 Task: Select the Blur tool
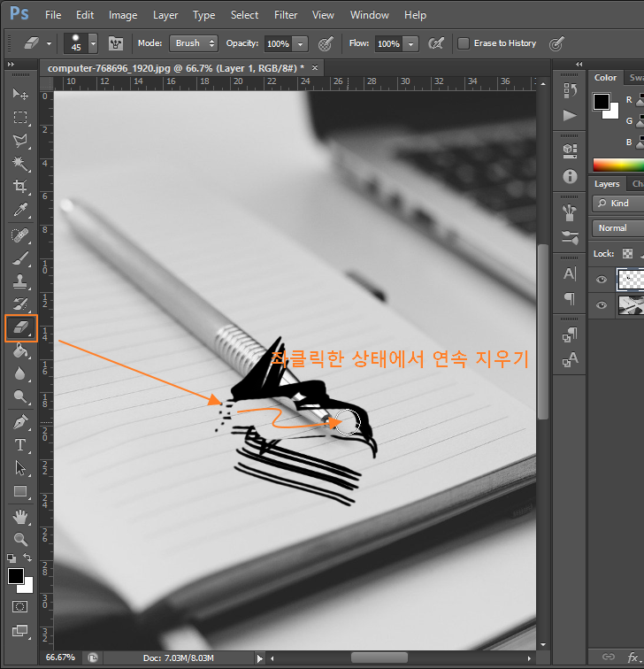[x=20, y=373]
